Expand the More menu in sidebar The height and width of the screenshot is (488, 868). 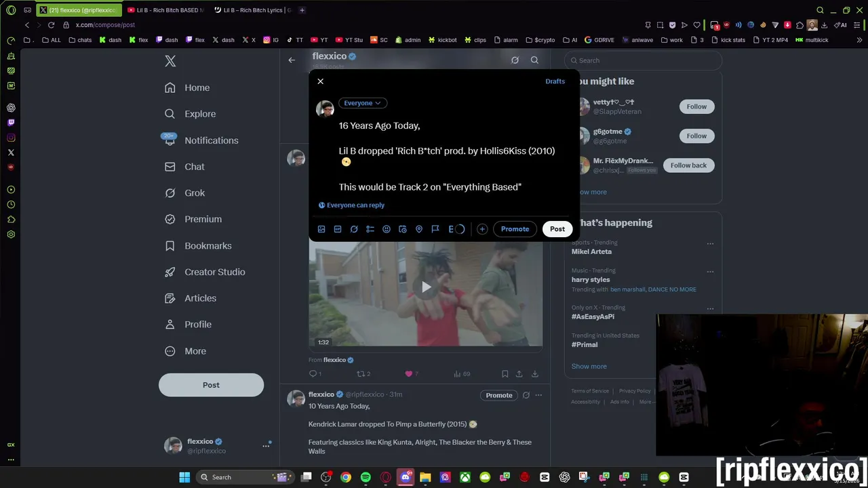pos(185,351)
